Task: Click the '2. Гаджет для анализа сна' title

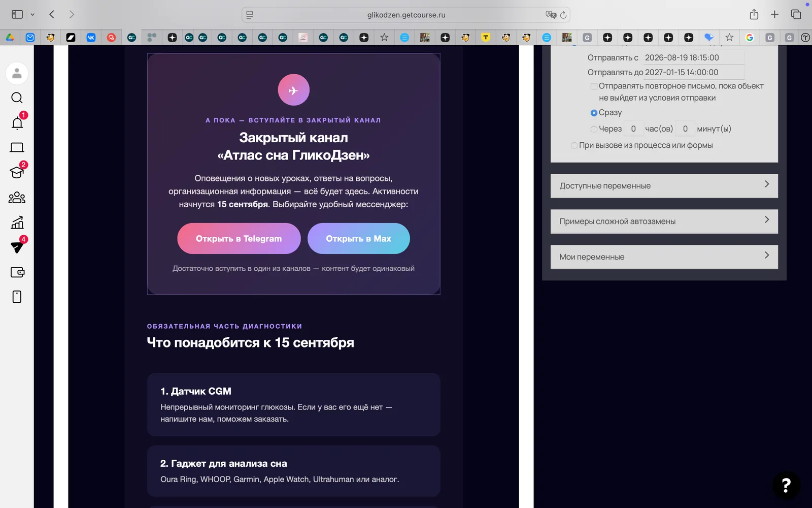Action: pyautogui.click(x=224, y=464)
